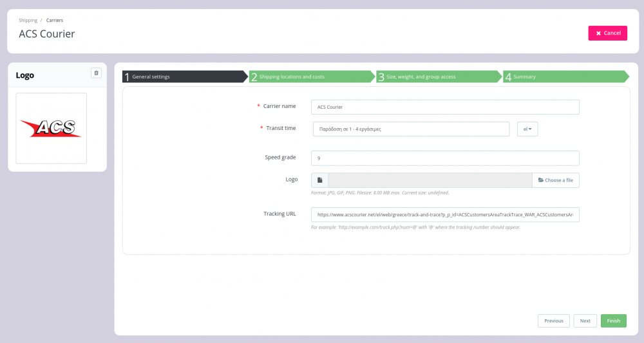Finish the carrier wizard
This screenshot has width=644, height=343.
coord(614,321)
